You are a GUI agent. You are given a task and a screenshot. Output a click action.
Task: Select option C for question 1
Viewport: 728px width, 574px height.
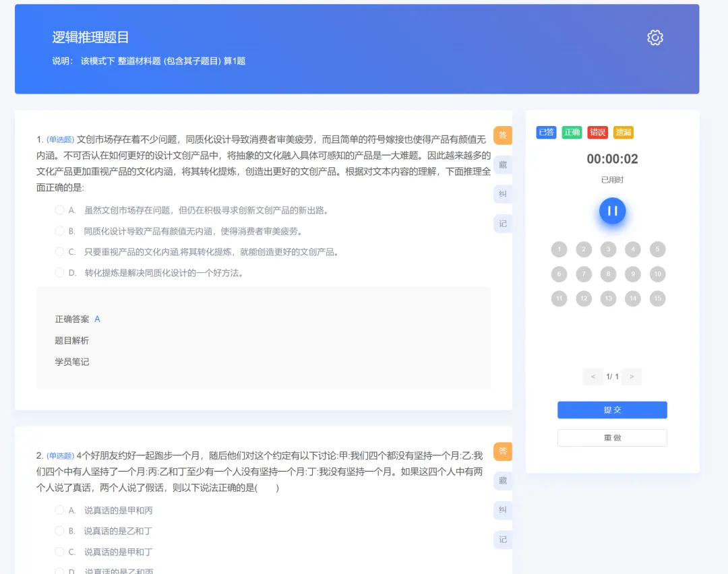click(59, 252)
